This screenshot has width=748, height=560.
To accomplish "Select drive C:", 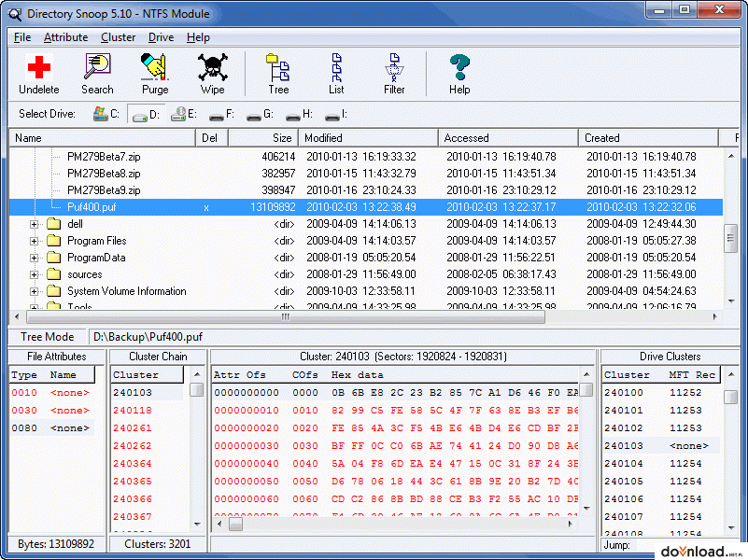I will 106,115.
